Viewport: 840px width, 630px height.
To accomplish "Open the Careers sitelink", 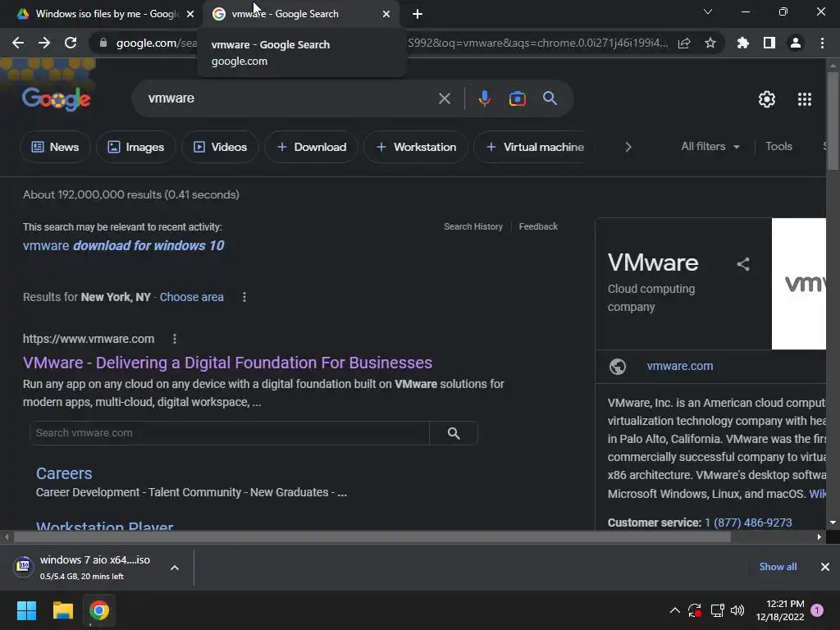I will [x=64, y=473].
